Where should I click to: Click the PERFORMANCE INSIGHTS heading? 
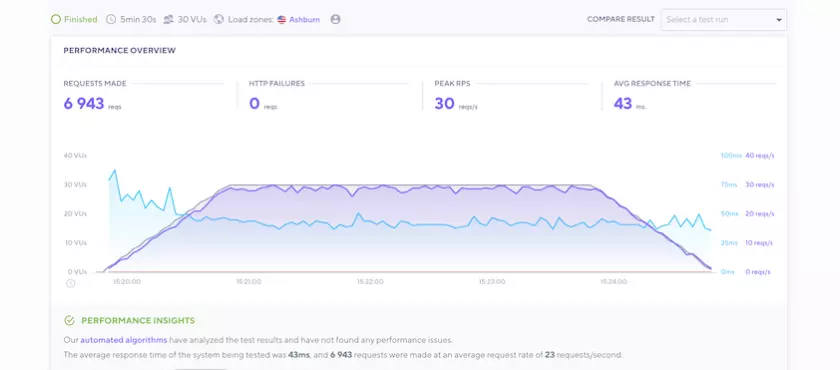tap(138, 321)
